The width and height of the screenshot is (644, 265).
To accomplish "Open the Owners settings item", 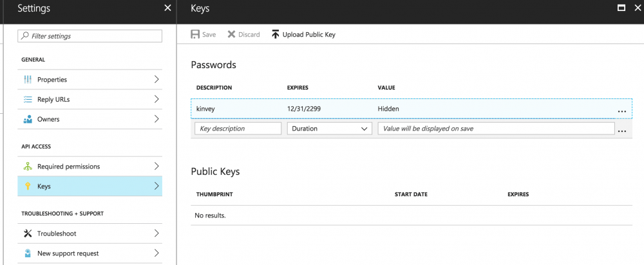I will coord(90,120).
